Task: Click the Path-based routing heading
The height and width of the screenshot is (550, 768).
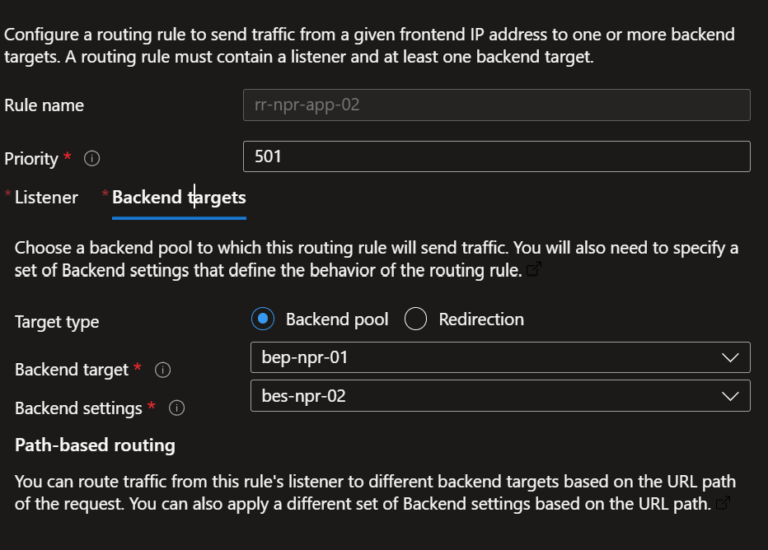Action: (x=95, y=445)
